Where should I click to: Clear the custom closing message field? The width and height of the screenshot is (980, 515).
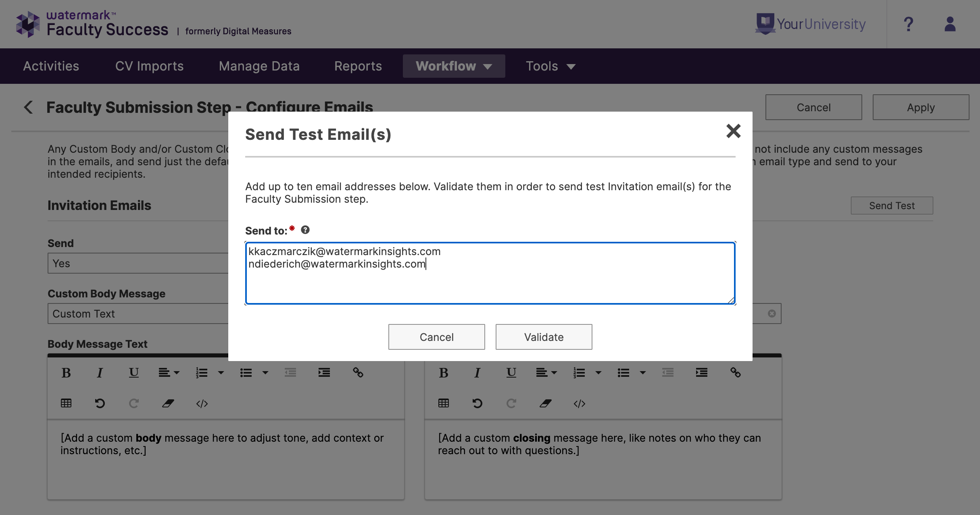(771, 314)
